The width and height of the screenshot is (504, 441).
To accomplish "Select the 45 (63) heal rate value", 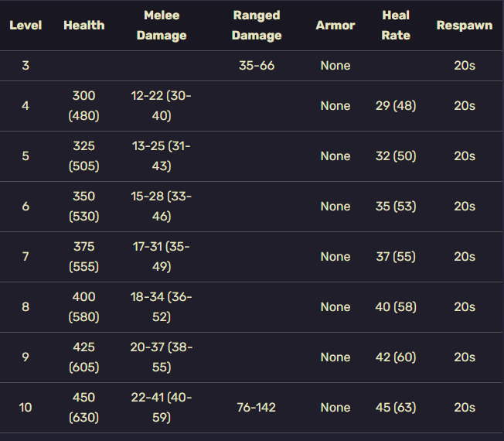I will tap(396, 407).
